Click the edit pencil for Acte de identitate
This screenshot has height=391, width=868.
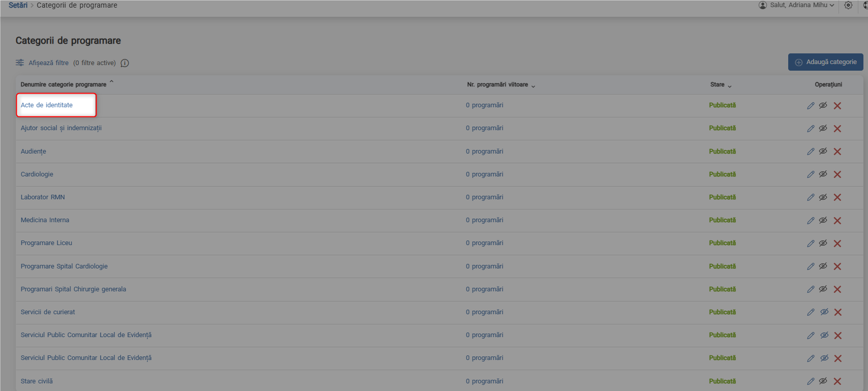point(811,106)
